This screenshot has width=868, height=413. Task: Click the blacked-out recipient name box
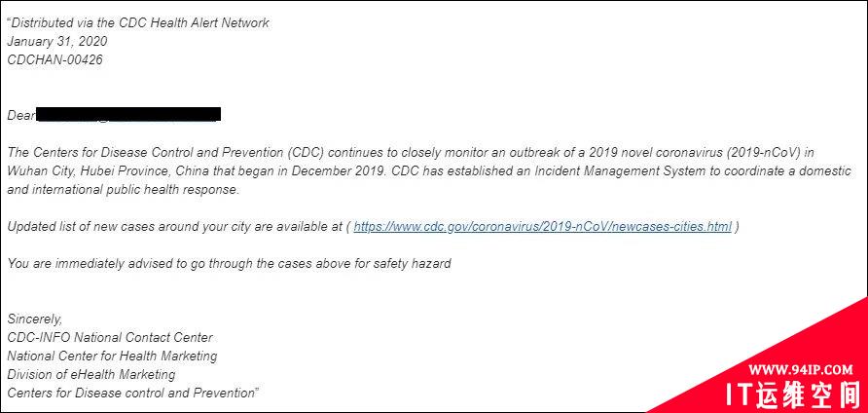coord(128,115)
